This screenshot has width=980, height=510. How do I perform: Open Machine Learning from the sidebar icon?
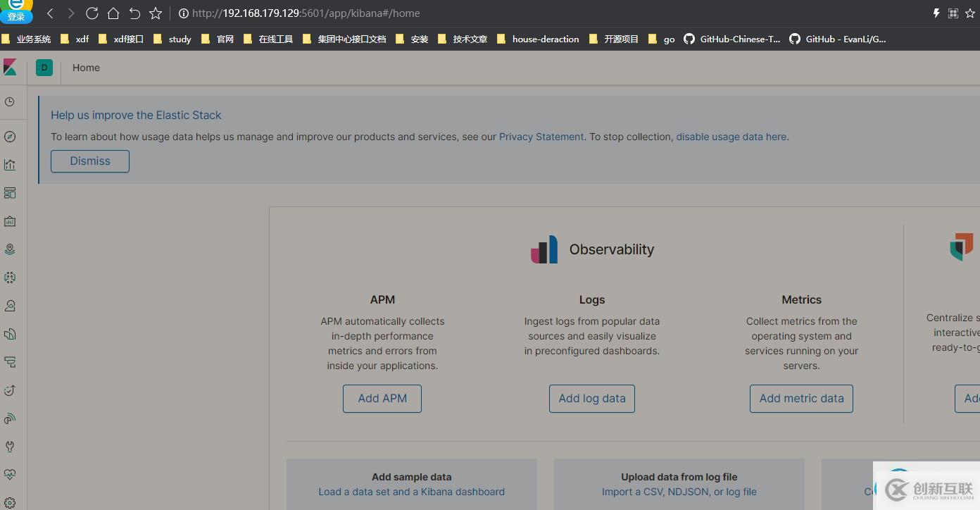point(10,278)
